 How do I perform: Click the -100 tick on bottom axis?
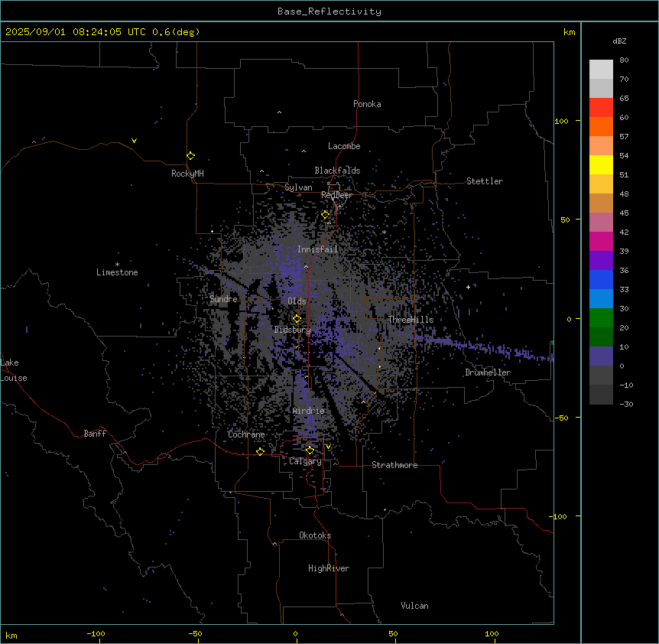96,633
